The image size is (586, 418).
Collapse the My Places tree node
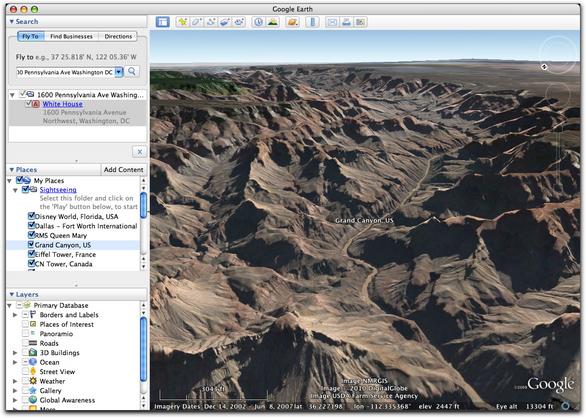point(9,181)
